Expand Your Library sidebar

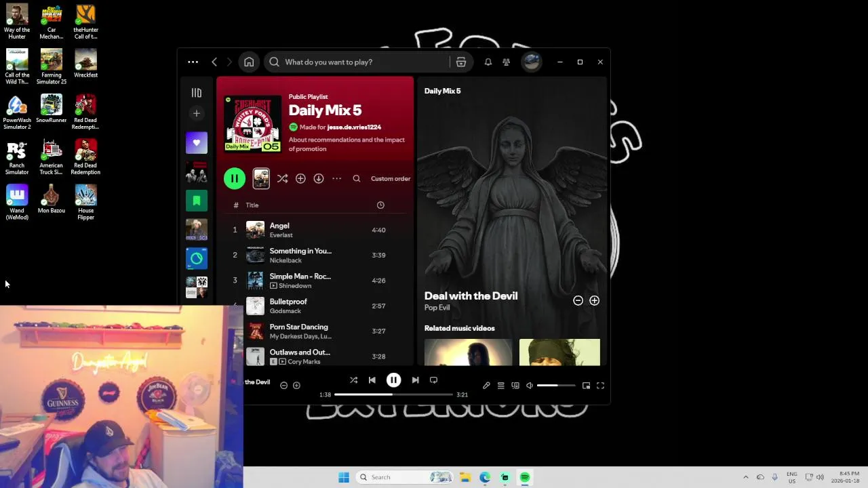[197, 93]
